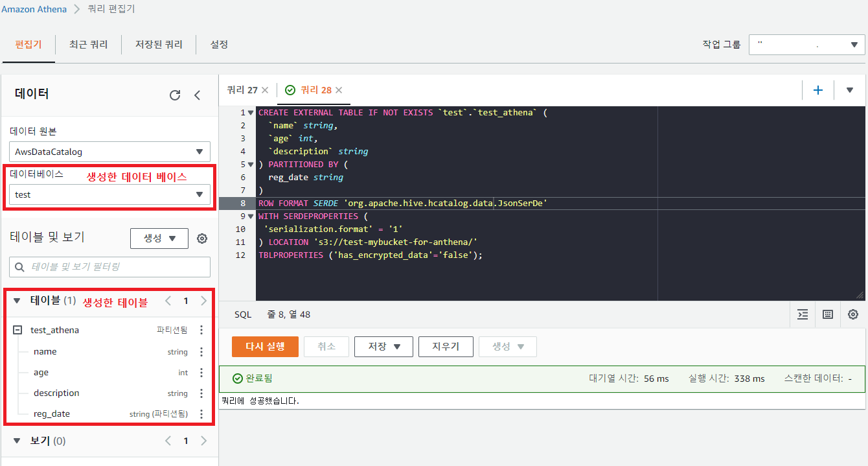Image resolution: width=868 pixels, height=466 pixels.
Task: Close the 쿼리 27 tab
Action: pyautogui.click(x=265, y=90)
